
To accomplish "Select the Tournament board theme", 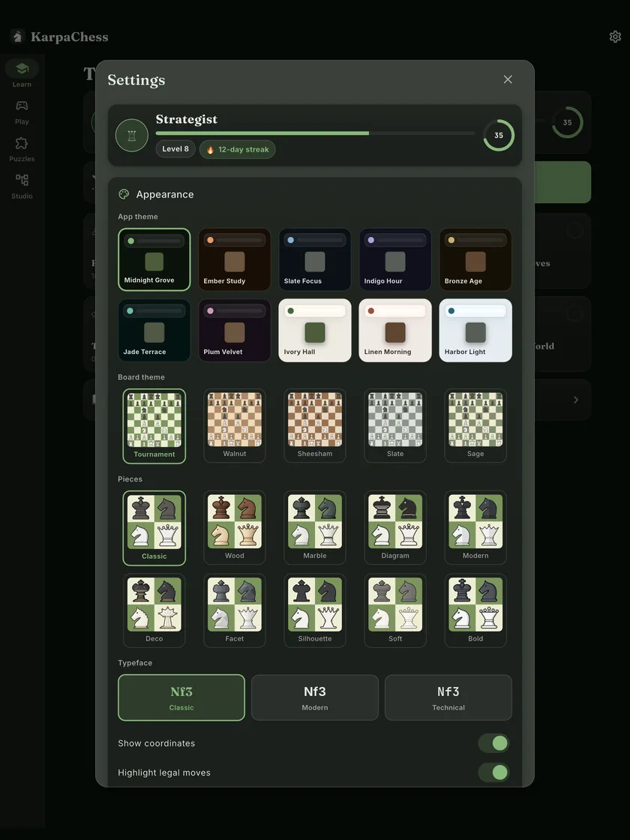I will pos(154,426).
